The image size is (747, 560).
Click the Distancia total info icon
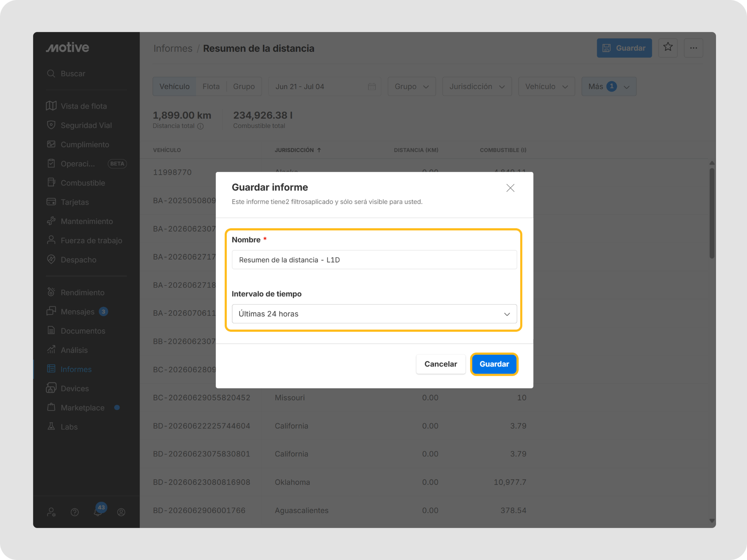[x=200, y=126]
